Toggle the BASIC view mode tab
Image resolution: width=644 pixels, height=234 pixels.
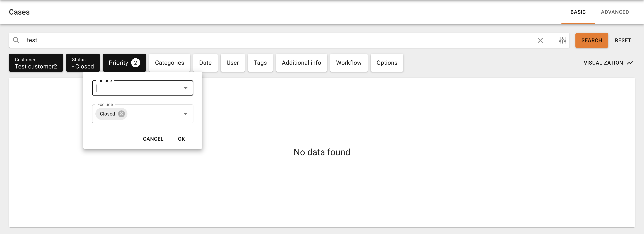[x=578, y=12]
